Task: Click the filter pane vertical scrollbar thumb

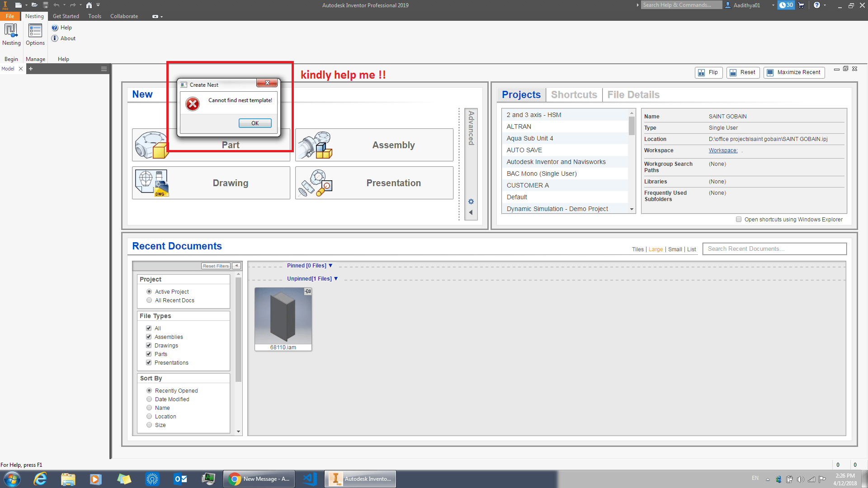Action: [239, 330]
